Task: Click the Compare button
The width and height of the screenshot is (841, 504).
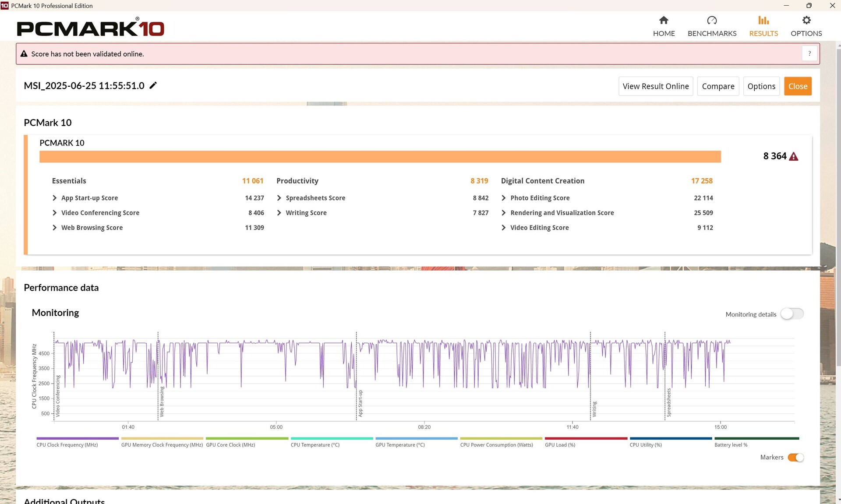Action: [718, 86]
